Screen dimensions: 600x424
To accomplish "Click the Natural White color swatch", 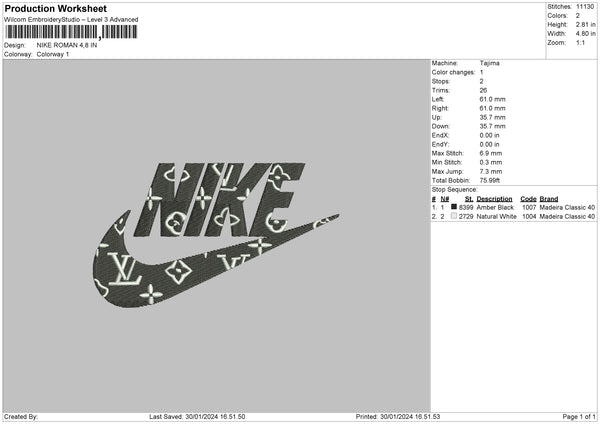I will pyautogui.click(x=454, y=216).
